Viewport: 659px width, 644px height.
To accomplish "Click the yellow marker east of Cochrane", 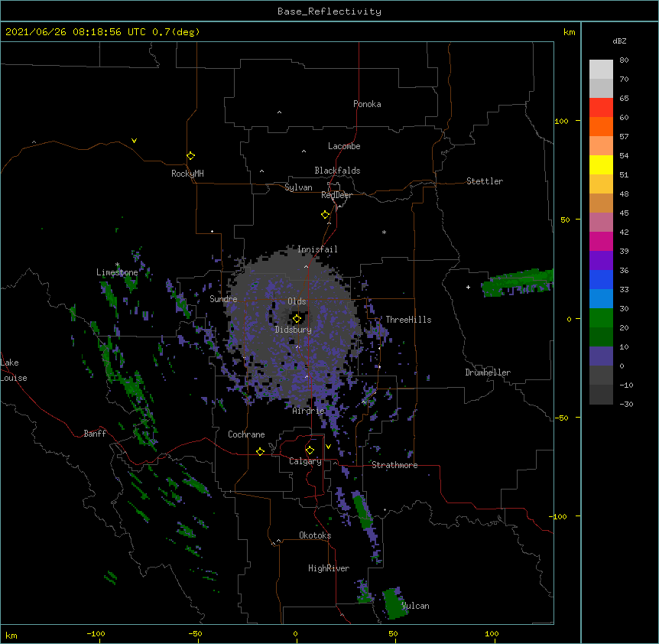I will point(260,451).
